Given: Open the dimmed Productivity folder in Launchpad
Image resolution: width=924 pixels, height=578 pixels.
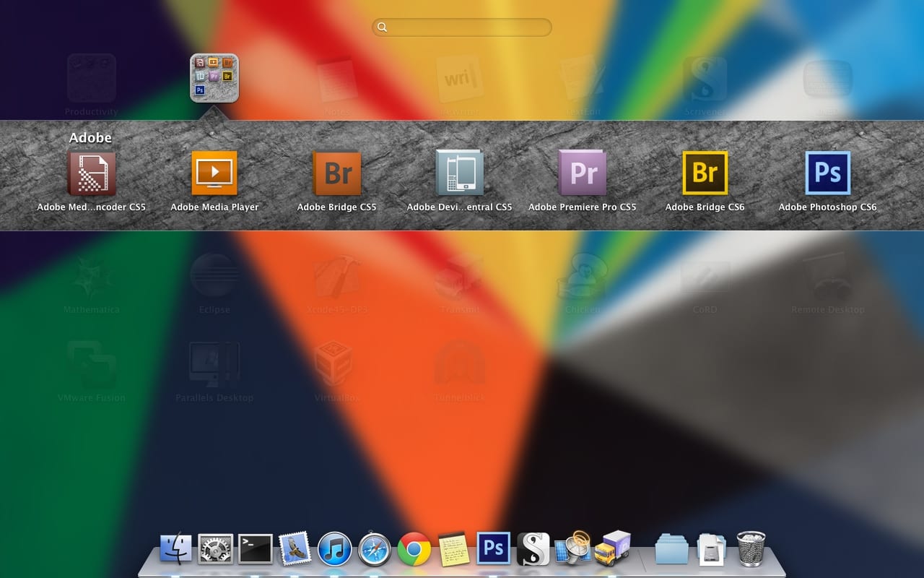Looking at the screenshot, I should point(92,78).
